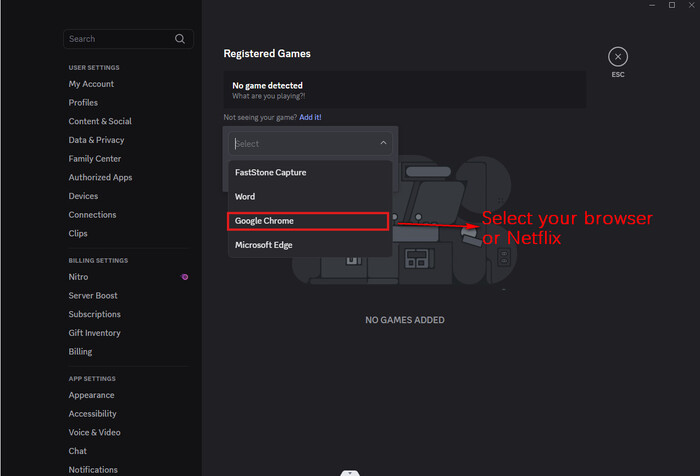The image size is (700, 476).
Task: Pick Microsoft Edge from the dropdown
Action: click(x=310, y=245)
